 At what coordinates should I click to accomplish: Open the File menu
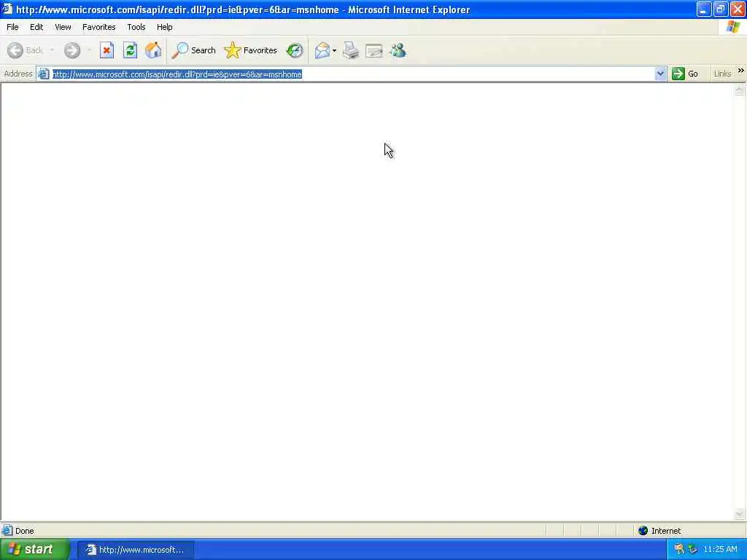point(13,27)
